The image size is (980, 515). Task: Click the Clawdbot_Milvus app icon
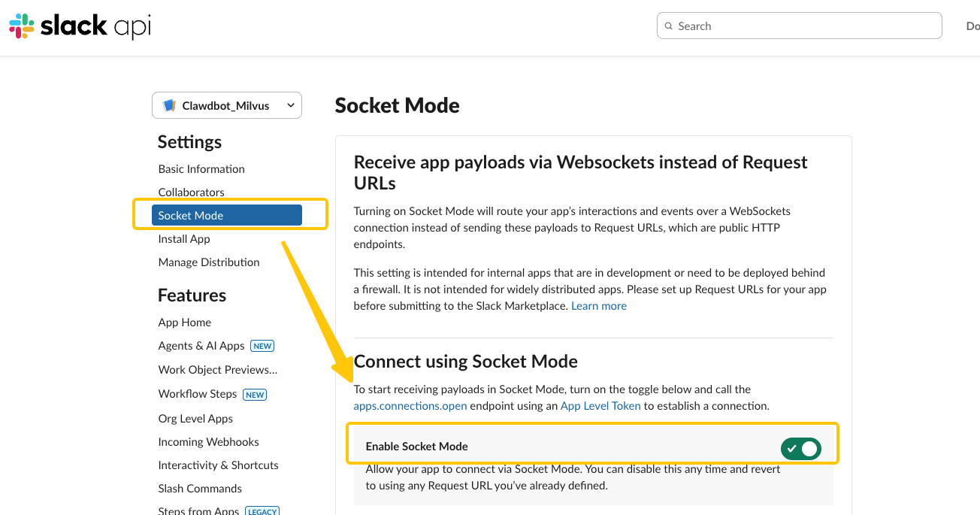[169, 106]
